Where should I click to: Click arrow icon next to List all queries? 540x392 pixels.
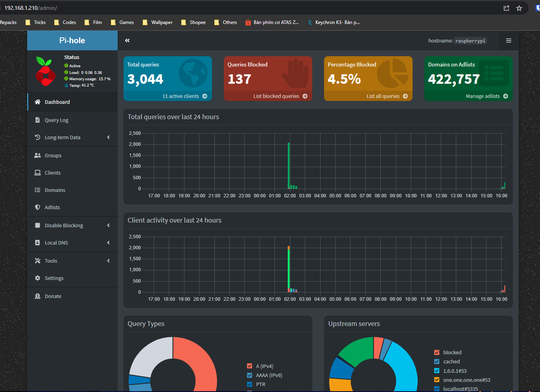point(405,96)
